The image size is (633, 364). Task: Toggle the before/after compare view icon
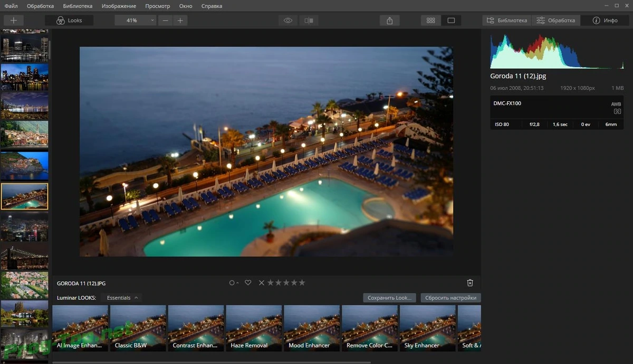click(x=309, y=21)
